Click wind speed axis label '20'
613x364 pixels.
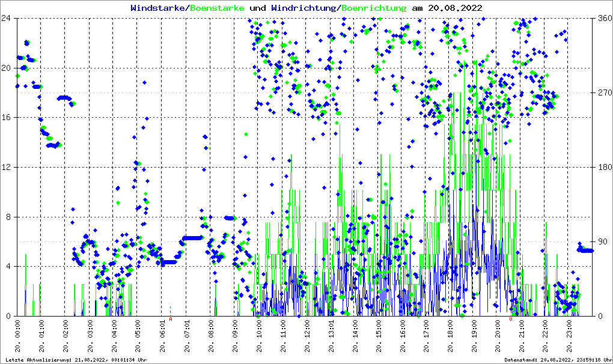click(6, 68)
